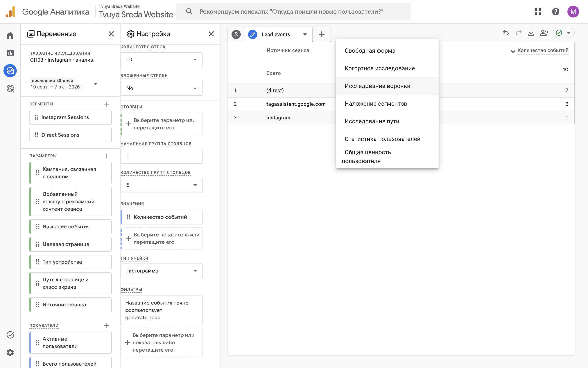Choose Когортное исследование technique

tap(387, 68)
